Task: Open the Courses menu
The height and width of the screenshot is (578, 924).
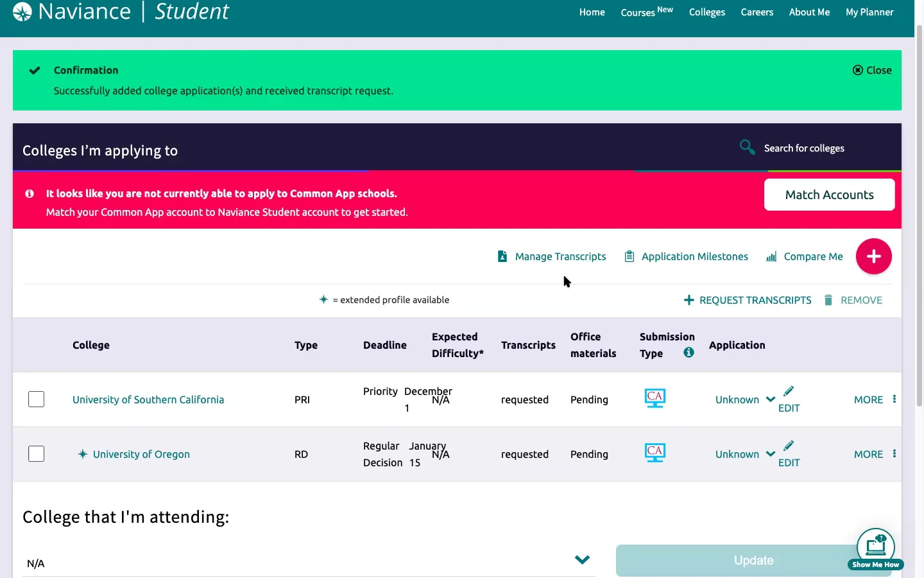Action: [647, 12]
